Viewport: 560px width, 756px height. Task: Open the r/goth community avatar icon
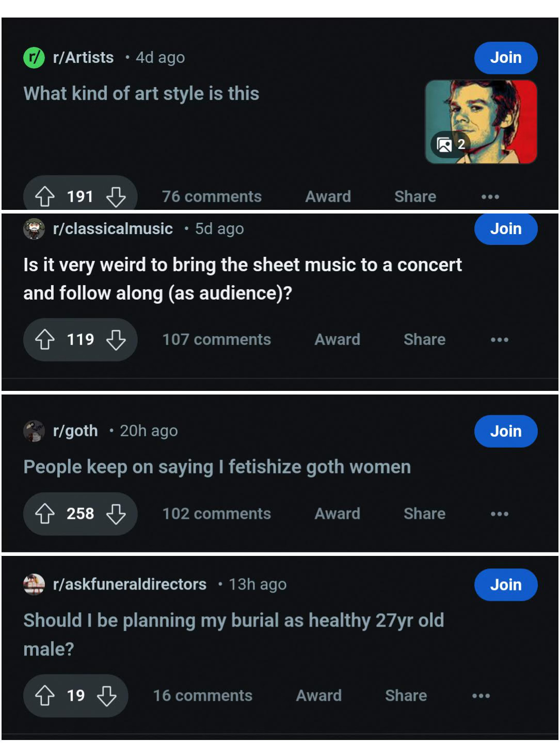34,431
